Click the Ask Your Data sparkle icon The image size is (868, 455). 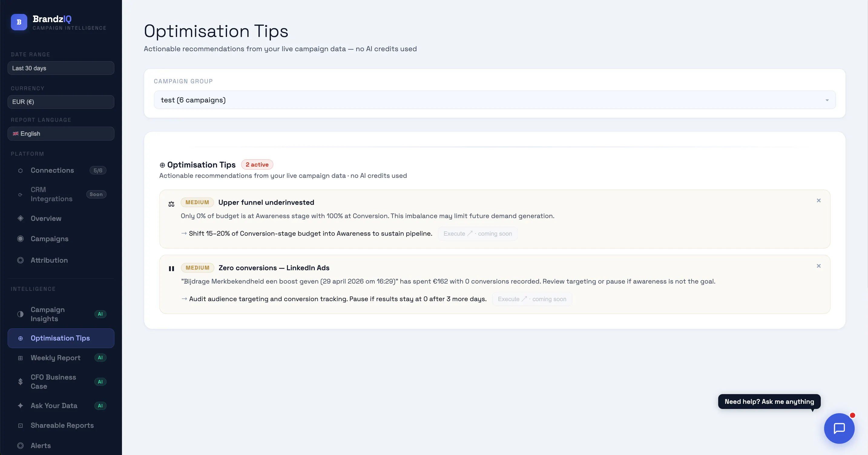pos(20,406)
